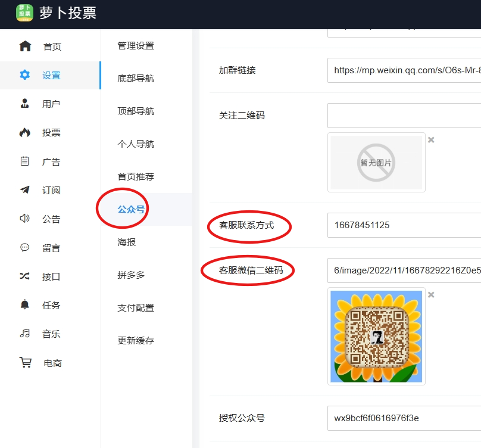The width and height of the screenshot is (481, 448).
Task: Open the 投票 section
Action: [x=51, y=133]
